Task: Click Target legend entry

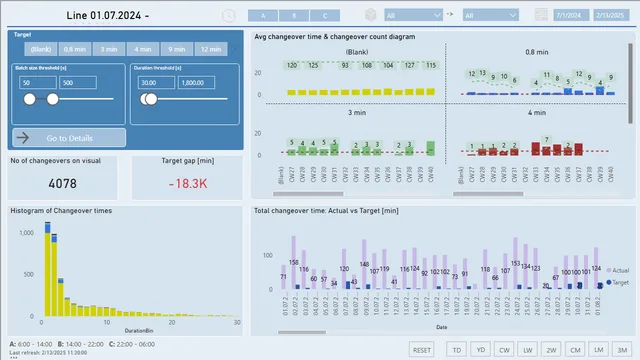Action: click(x=618, y=282)
